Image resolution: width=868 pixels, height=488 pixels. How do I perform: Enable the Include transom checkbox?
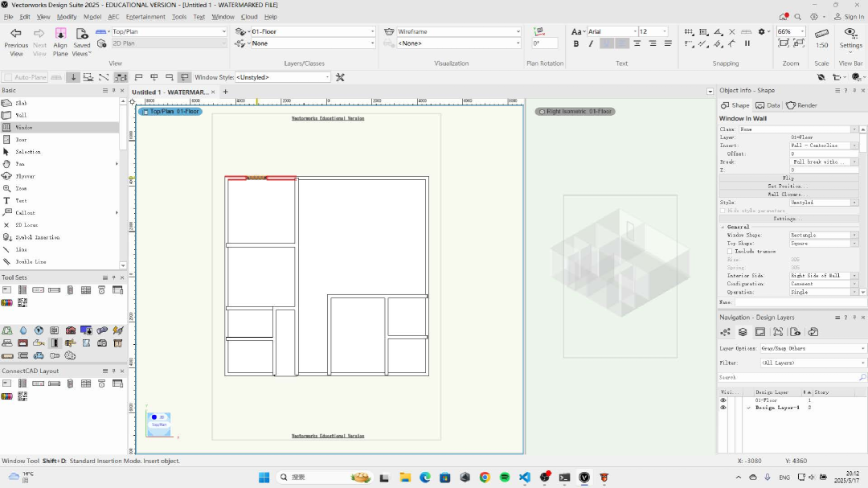pyautogui.click(x=730, y=252)
